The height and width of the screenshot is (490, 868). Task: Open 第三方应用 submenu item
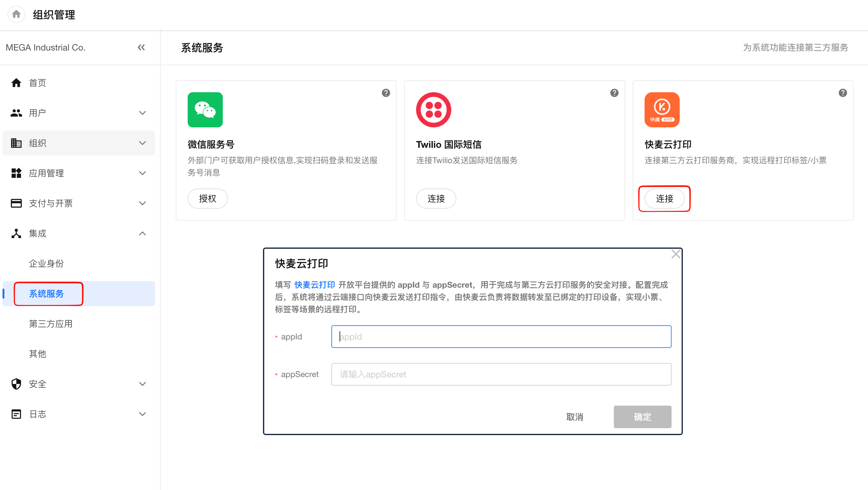coord(51,324)
